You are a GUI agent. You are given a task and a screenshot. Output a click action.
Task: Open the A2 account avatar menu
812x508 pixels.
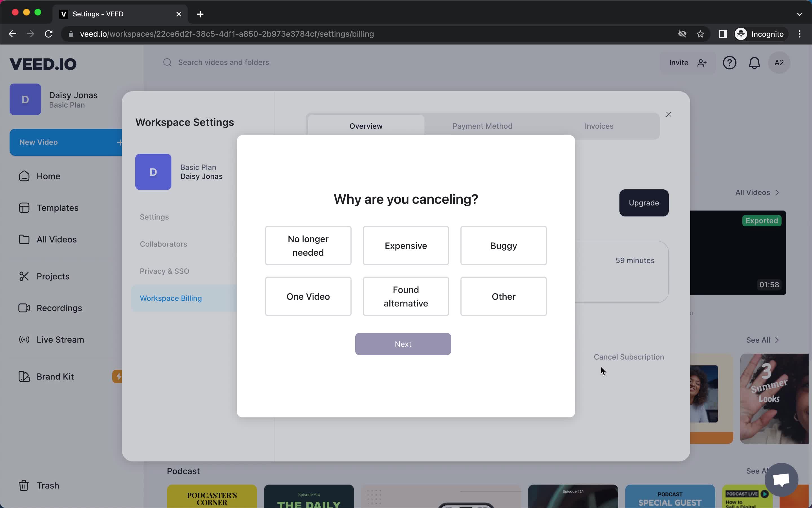779,63
